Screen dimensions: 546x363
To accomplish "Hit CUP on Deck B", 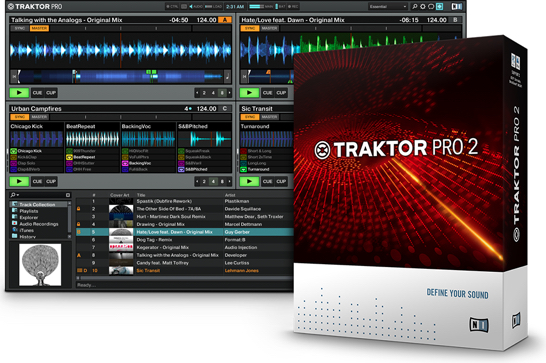I will click(x=281, y=93).
